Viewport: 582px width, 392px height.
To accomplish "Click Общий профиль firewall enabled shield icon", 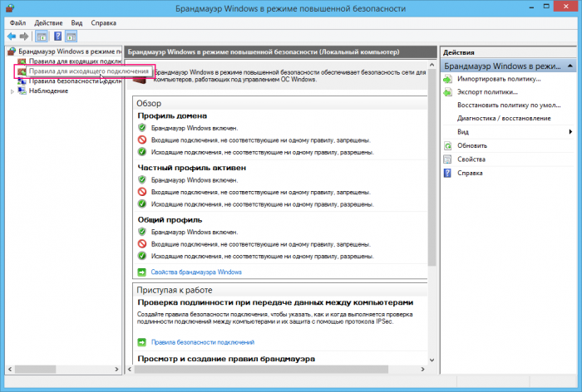I will click(x=142, y=232).
